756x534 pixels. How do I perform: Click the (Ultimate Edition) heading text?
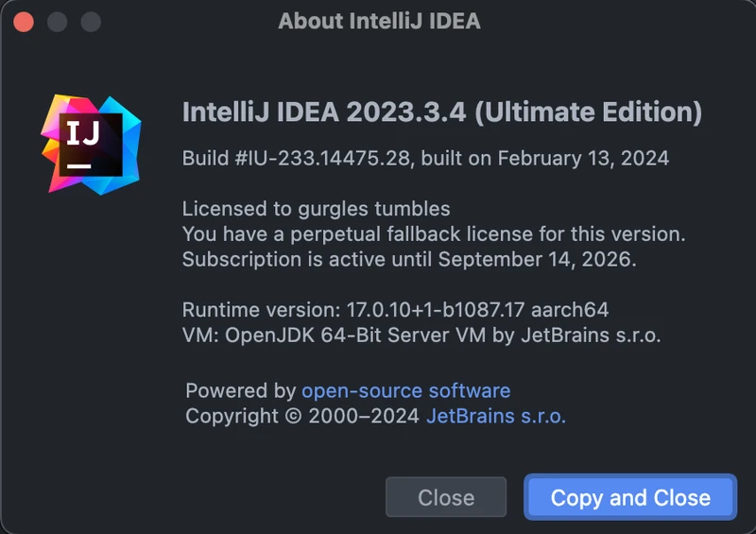588,112
